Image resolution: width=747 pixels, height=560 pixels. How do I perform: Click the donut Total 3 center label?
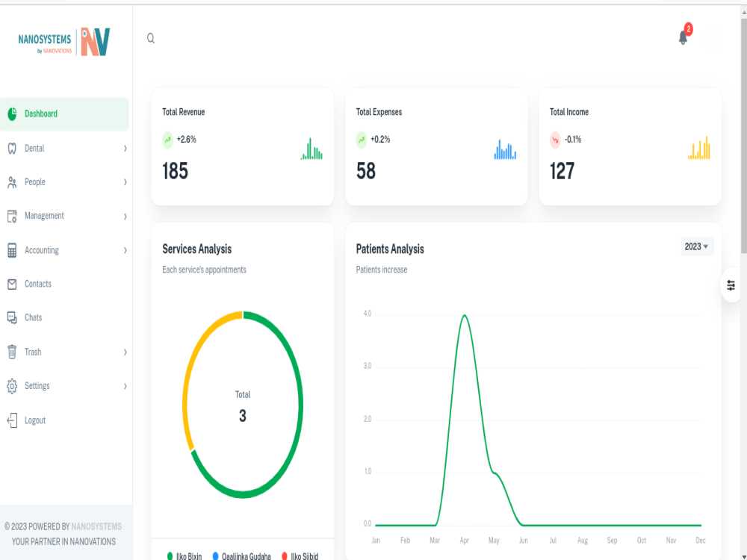click(x=243, y=408)
